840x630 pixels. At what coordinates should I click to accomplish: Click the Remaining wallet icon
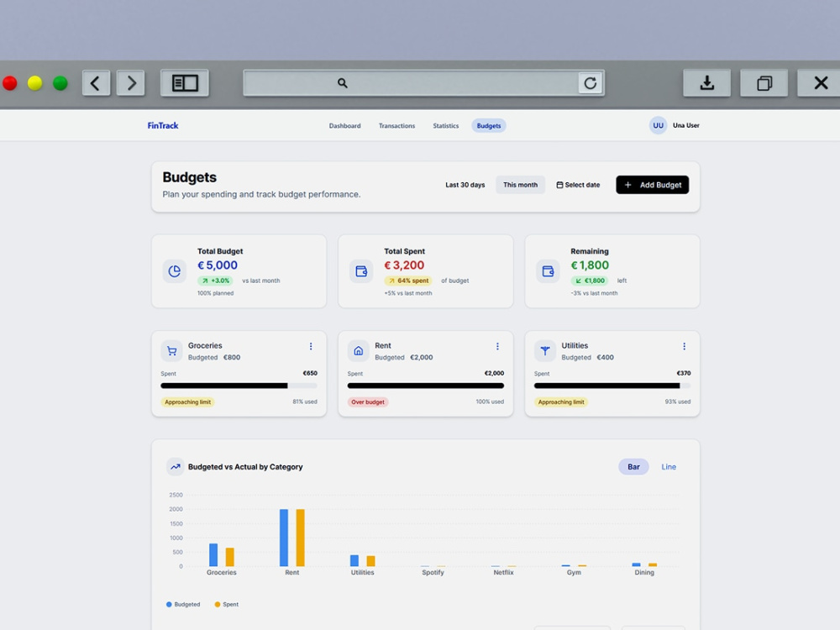548,271
